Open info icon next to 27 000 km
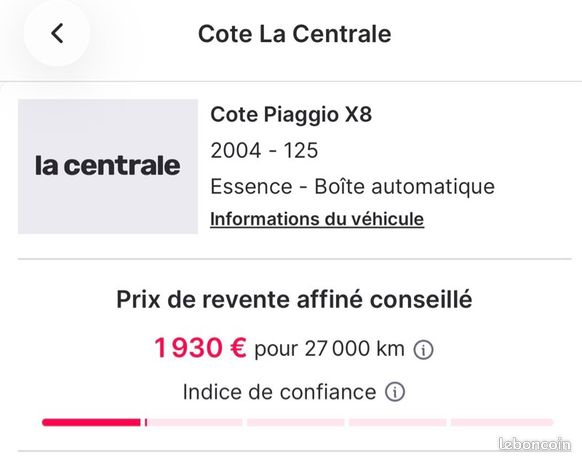The image size is (582, 460). pyautogui.click(x=423, y=350)
